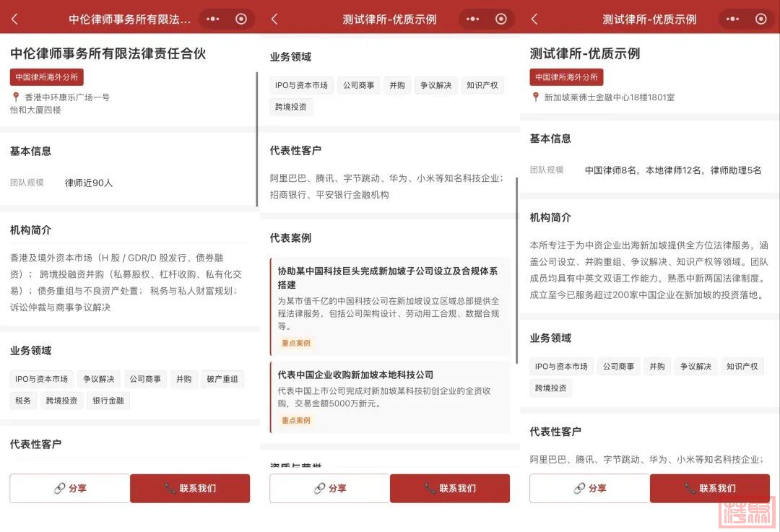Viewport: 780px width, 532px height.
Task: Click 中国律所海外分所 badge under 中伦律师事务所 title
Action: [46, 77]
